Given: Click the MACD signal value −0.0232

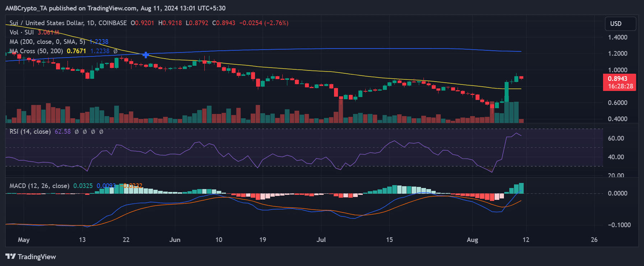Looking at the screenshot, I should 131,186.
